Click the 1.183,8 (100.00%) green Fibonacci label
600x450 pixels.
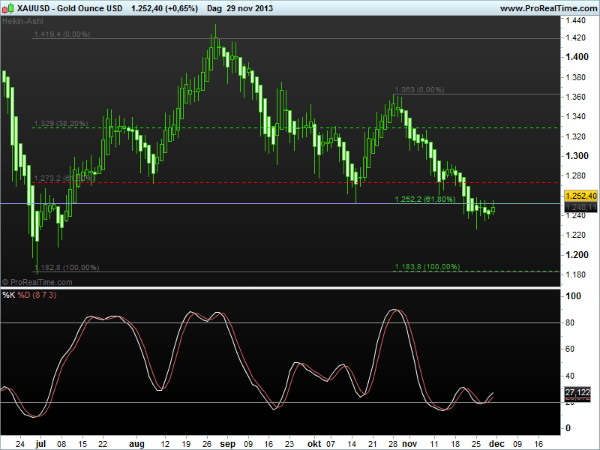click(x=425, y=266)
